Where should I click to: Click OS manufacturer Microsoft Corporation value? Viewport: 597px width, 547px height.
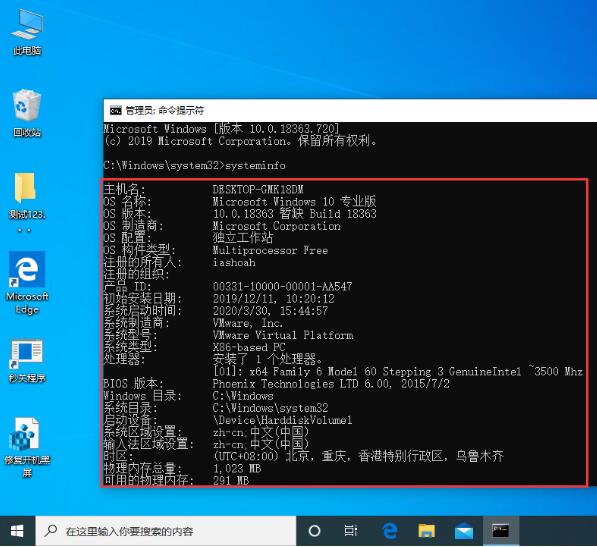276,226
